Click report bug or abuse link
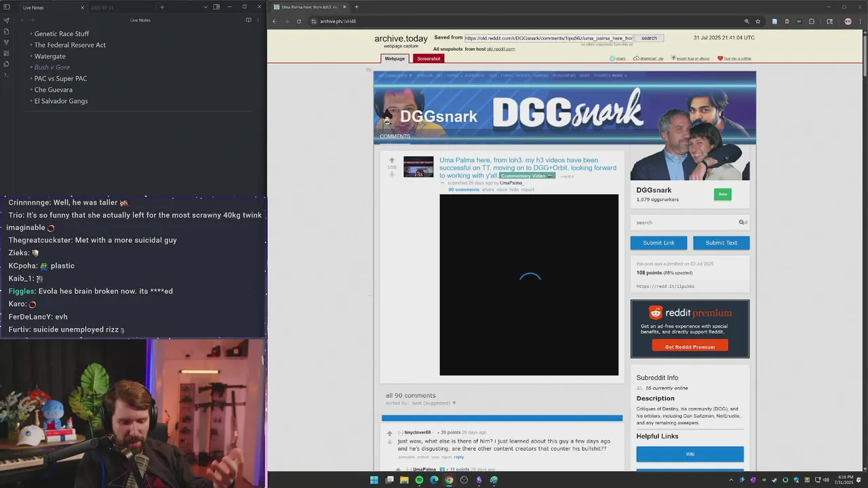Screen dimensions: 868x488 click(x=690, y=59)
